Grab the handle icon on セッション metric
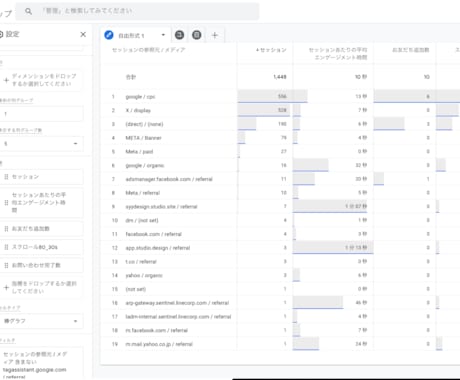This screenshot has width=460, height=380. [6, 177]
